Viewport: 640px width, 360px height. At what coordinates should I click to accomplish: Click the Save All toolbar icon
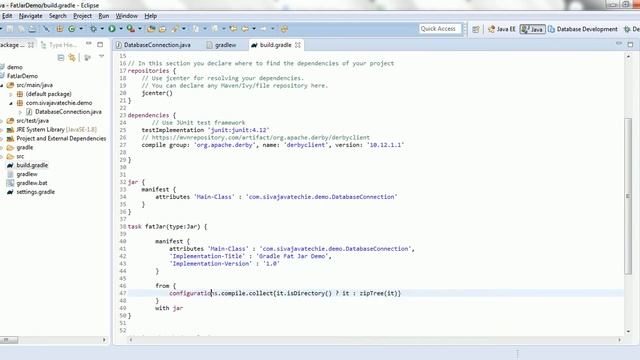pyautogui.click(x=20, y=29)
